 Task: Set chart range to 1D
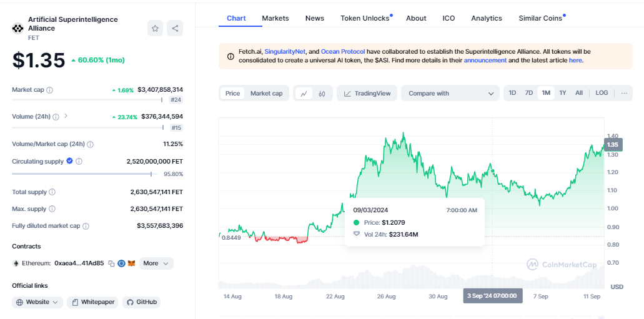coord(513,93)
